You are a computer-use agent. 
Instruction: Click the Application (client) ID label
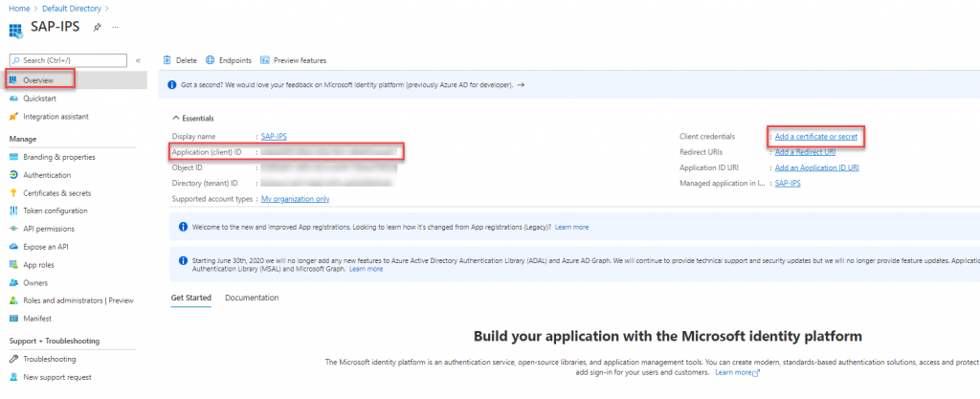click(207, 152)
